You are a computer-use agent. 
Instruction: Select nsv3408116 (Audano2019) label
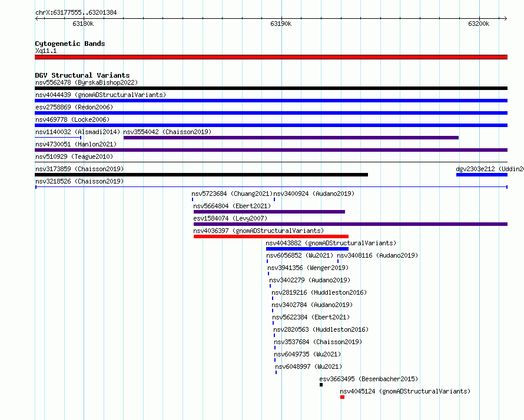[377, 255]
